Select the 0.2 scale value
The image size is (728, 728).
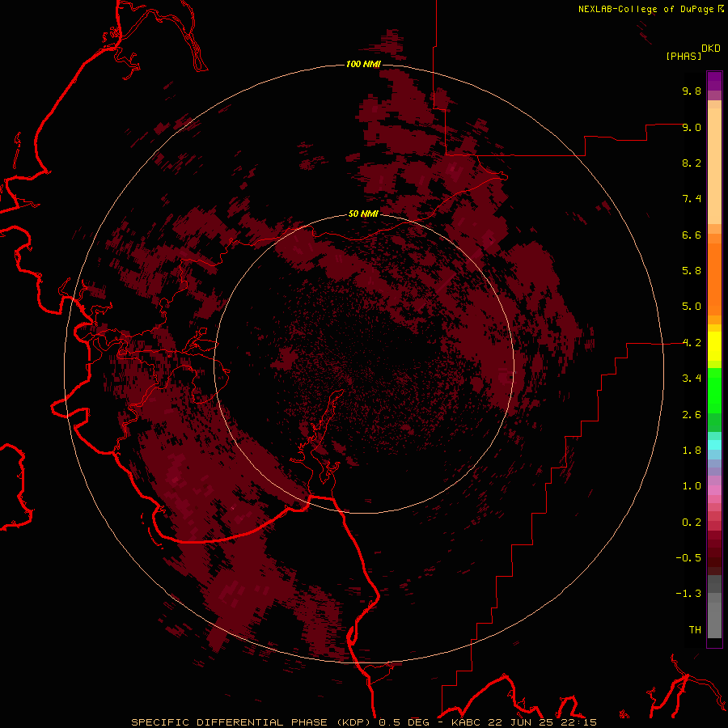point(692,523)
